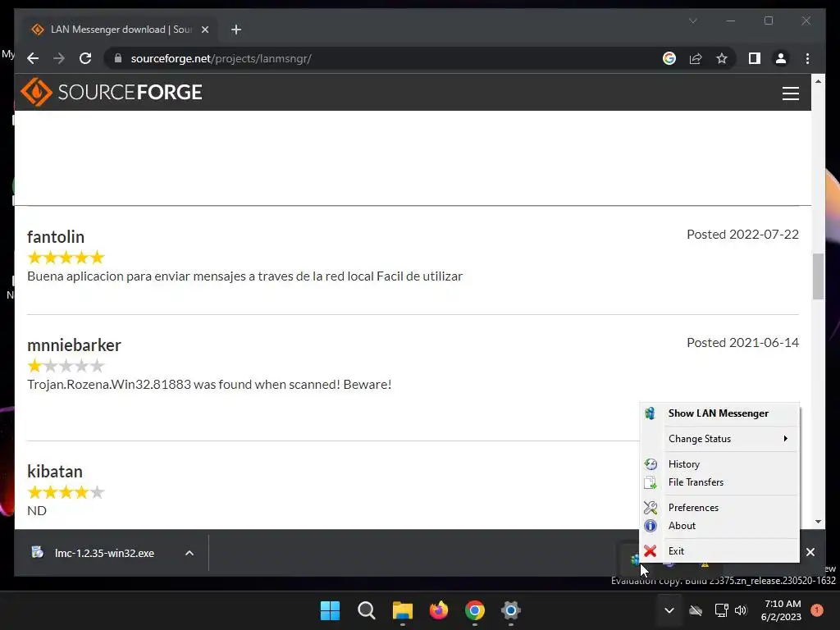Image resolution: width=840 pixels, height=630 pixels.
Task: Select About in tray menu
Action: [x=720, y=526]
